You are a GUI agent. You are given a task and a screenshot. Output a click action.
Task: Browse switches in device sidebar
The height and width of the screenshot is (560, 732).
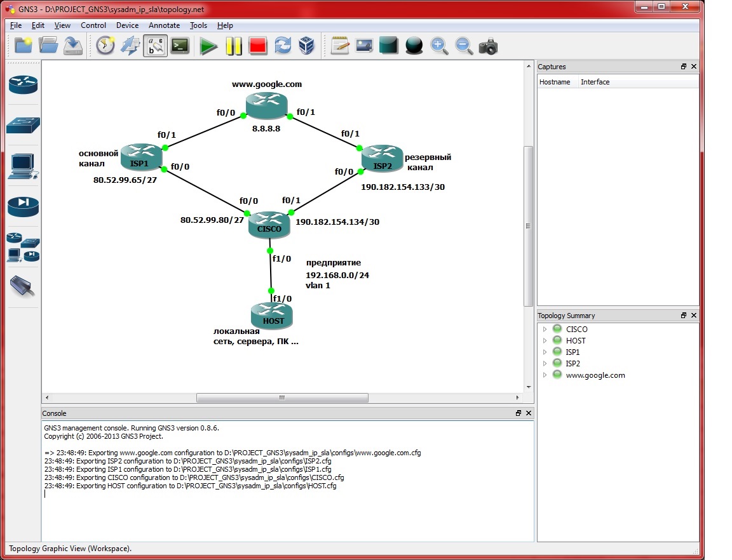[x=23, y=125]
